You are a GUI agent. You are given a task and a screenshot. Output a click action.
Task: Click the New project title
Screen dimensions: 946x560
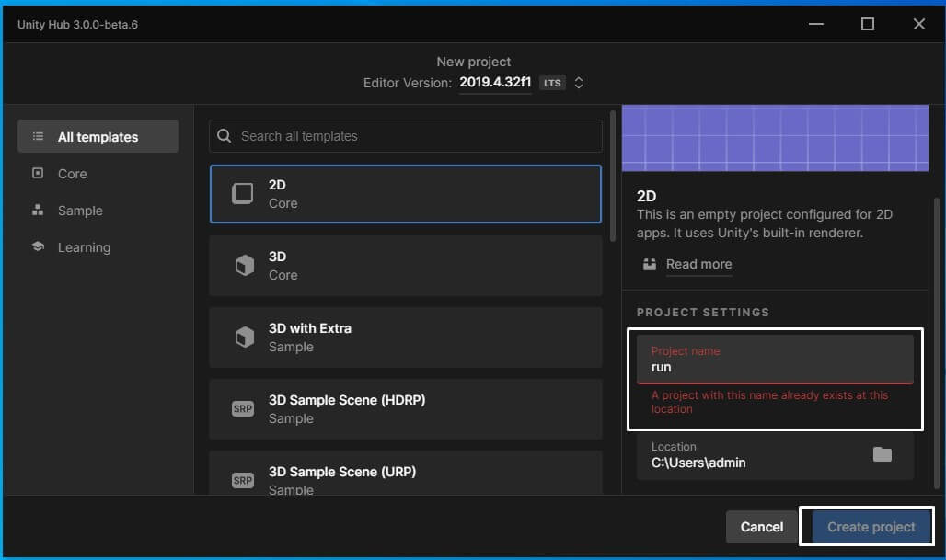474,62
